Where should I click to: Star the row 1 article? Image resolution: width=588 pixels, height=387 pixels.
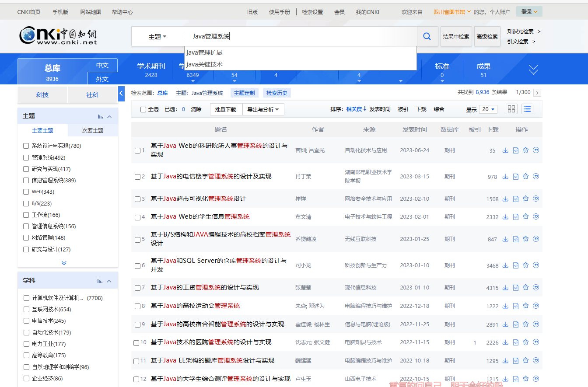[525, 150]
